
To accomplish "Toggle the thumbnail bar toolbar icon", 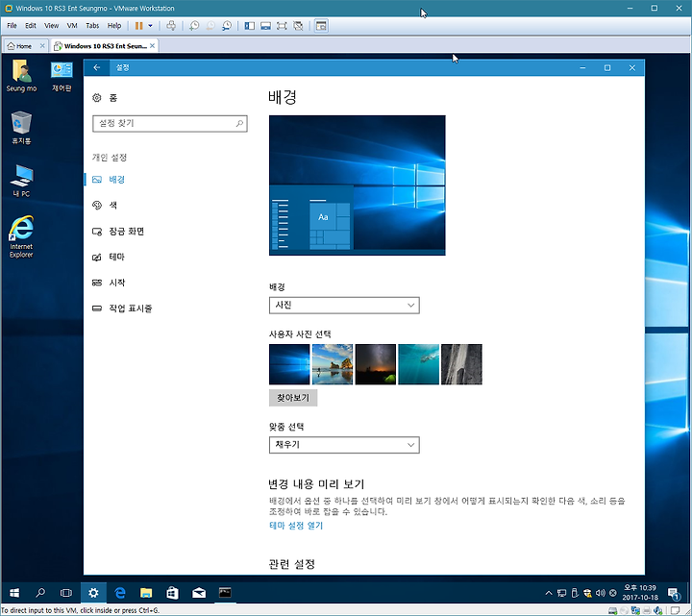I will pyautogui.click(x=265, y=26).
